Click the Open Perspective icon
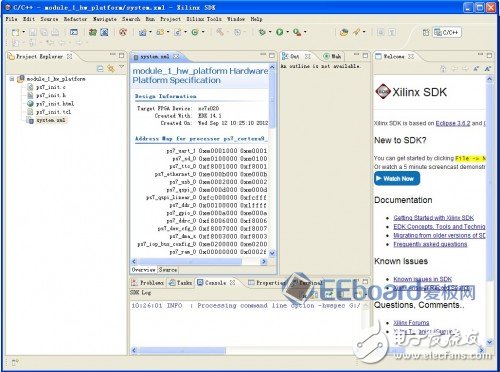The height and width of the screenshot is (372, 500). (426, 32)
